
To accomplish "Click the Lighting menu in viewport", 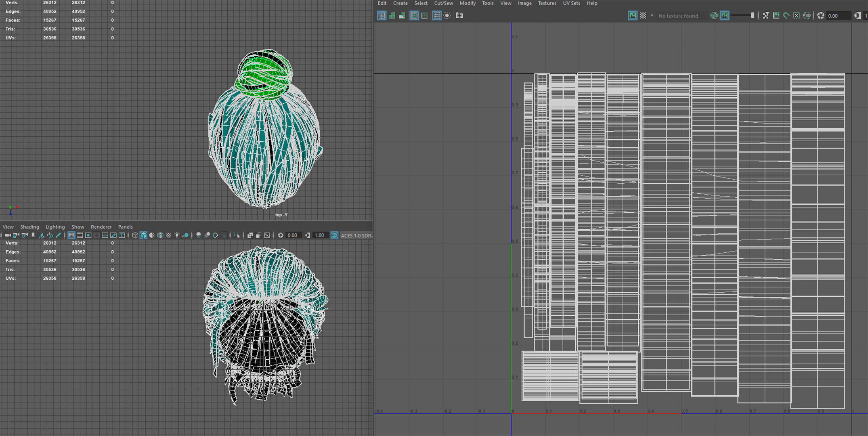I will pyautogui.click(x=55, y=227).
